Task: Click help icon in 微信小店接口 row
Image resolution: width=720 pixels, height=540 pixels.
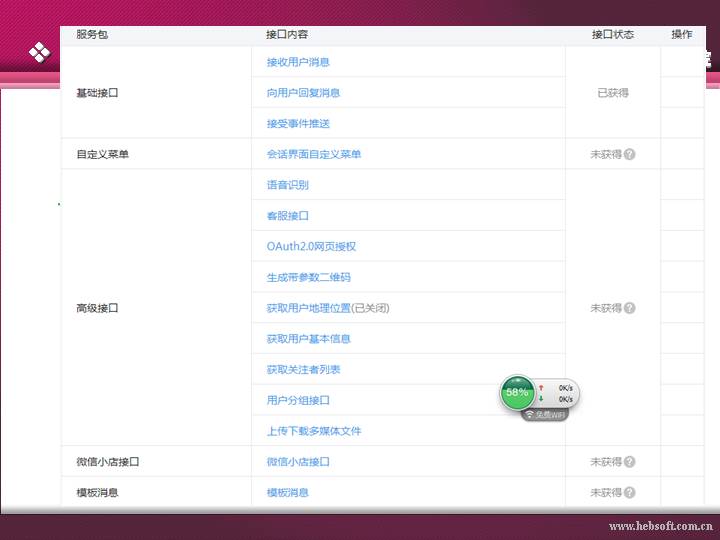Action: [629, 462]
